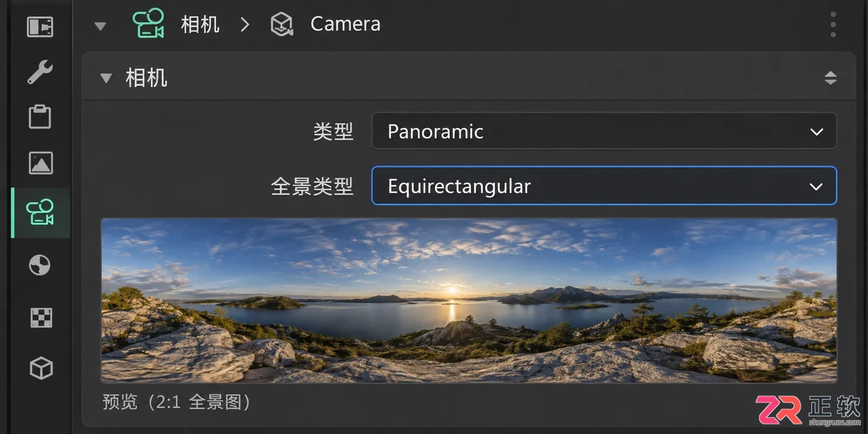Collapse the 相机 panel disclosure triangle
The height and width of the screenshot is (434, 868).
point(106,78)
